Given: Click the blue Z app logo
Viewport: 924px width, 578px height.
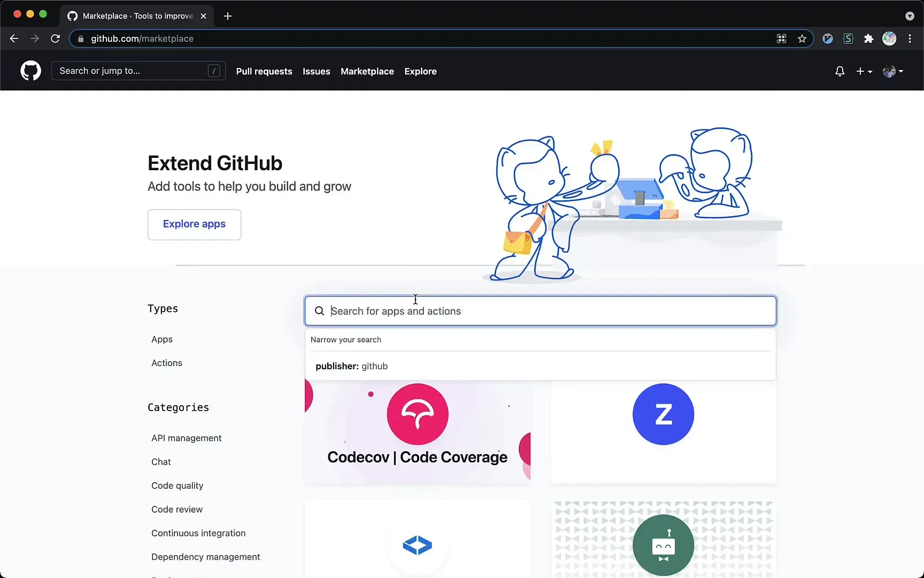Looking at the screenshot, I should point(663,414).
